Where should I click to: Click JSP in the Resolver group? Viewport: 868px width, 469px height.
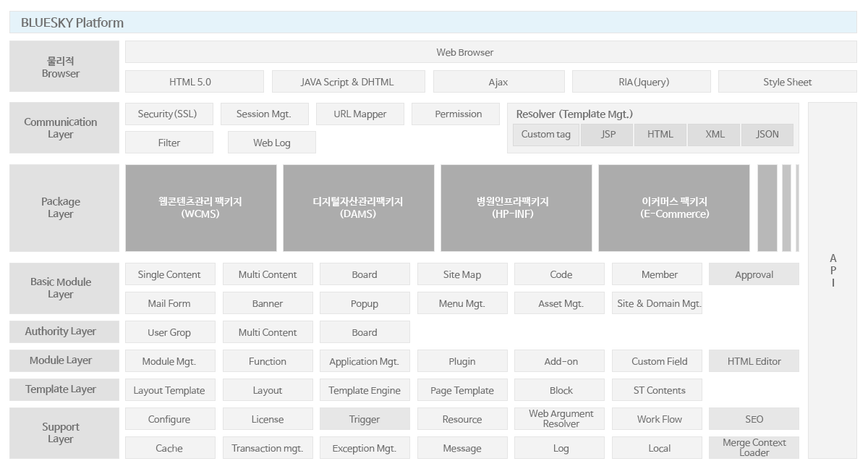point(606,135)
